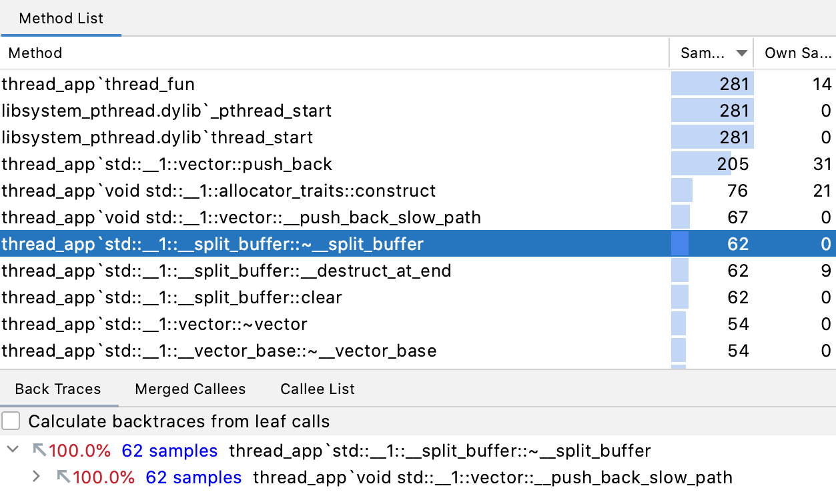The height and width of the screenshot is (504, 836).
Task: Sort by the Own Samples column header
Action: coord(795,53)
